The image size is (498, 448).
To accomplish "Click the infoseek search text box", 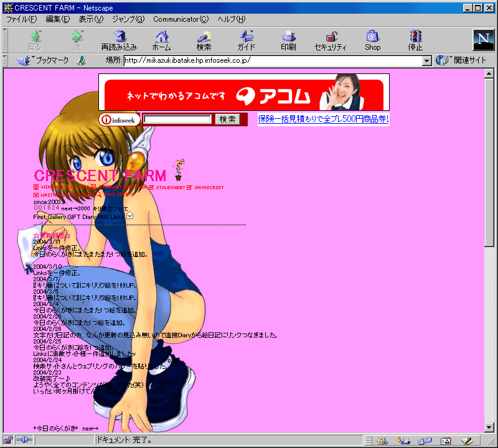I will 177,119.
